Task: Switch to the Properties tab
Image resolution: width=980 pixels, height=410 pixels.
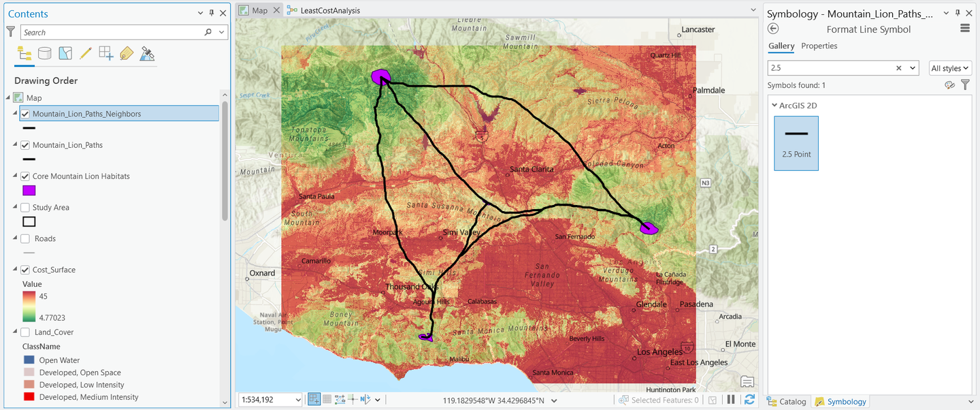Action: point(819,46)
